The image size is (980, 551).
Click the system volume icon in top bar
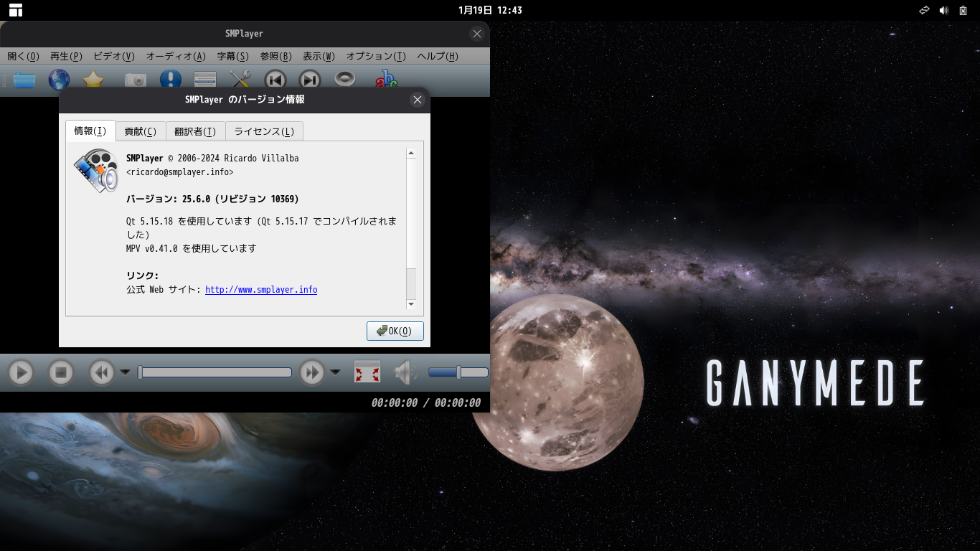(944, 10)
